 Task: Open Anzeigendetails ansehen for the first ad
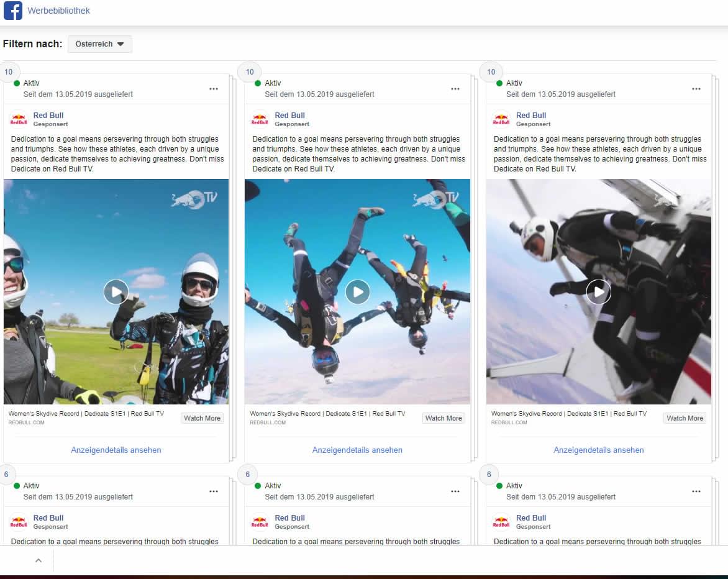point(116,450)
